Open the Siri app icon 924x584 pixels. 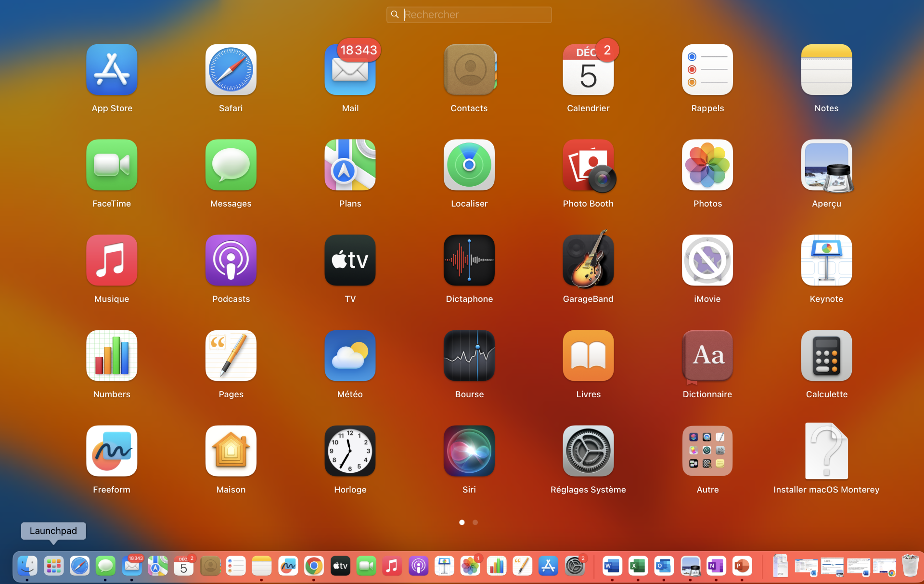[469, 451]
